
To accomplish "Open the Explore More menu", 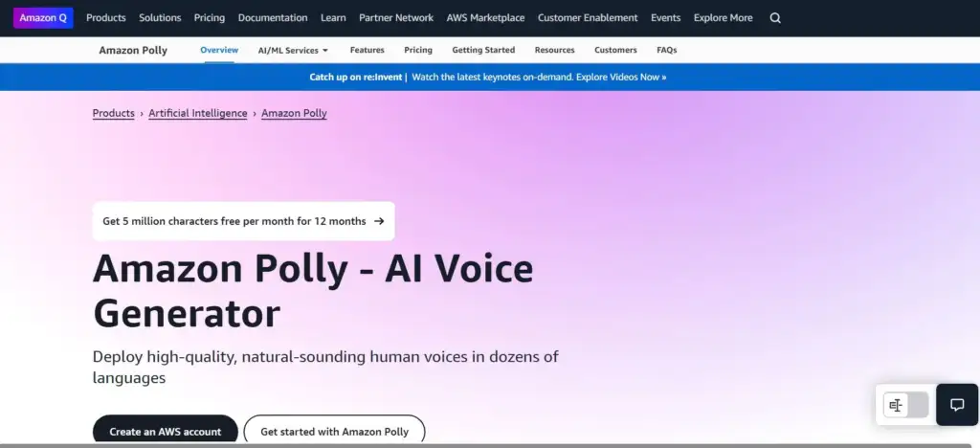I will click(x=724, y=18).
